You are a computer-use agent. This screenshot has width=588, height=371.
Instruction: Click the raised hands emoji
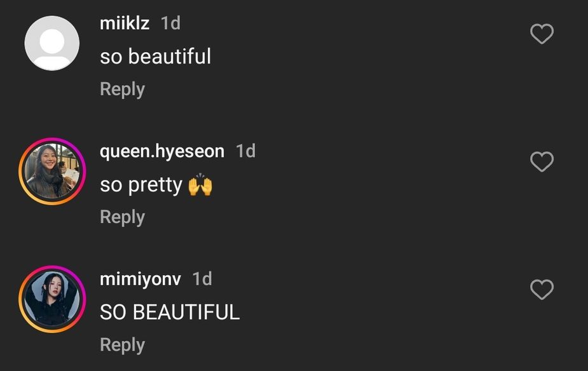200,185
